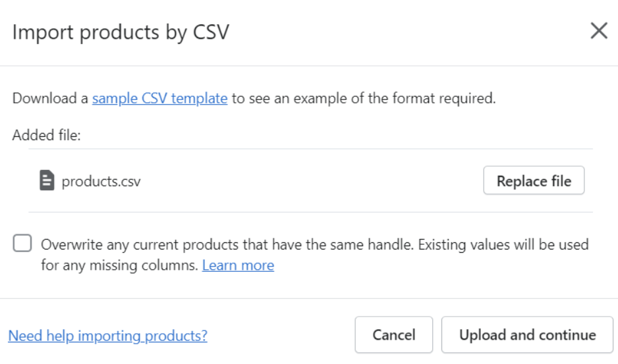The height and width of the screenshot is (364, 618).
Task: Click the Replace file button
Action: click(x=534, y=180)
